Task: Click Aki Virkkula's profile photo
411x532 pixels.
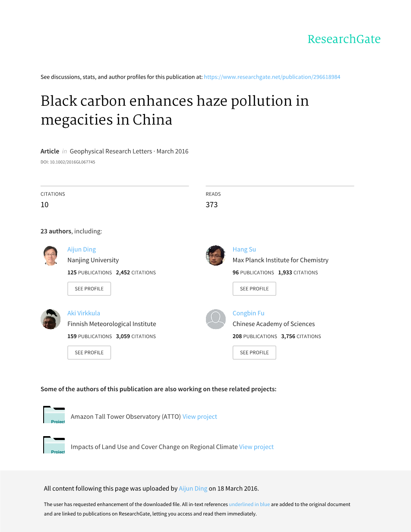Action: 51,319
